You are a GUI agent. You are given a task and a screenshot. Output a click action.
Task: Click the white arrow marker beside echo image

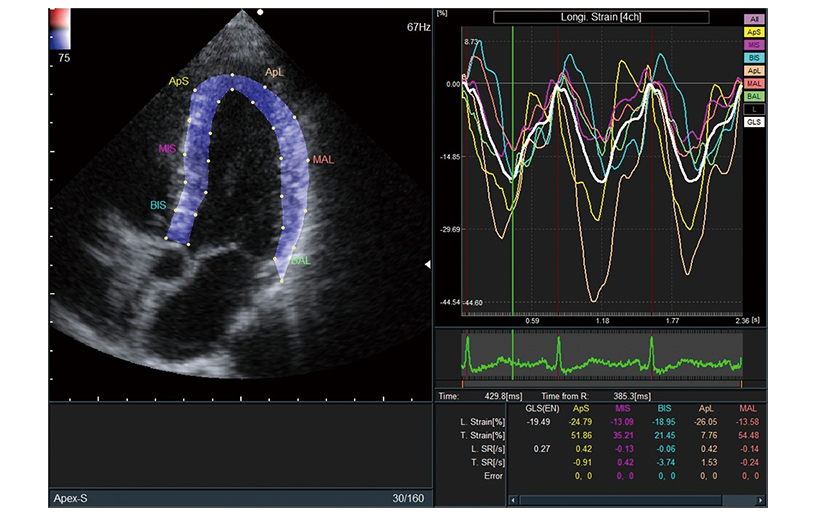(429, 264)
